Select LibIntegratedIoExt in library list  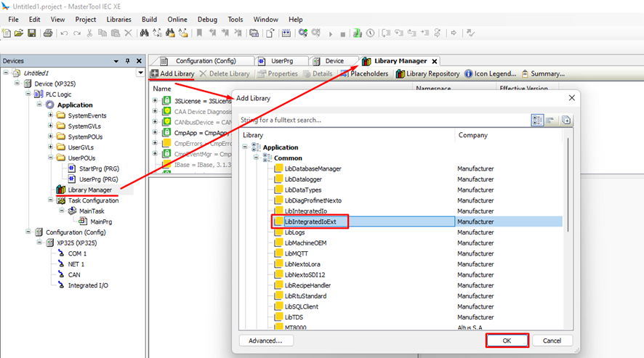tap(310, 221)
